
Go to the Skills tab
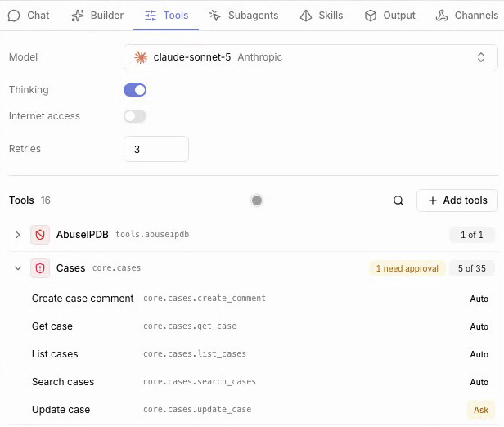321,16
